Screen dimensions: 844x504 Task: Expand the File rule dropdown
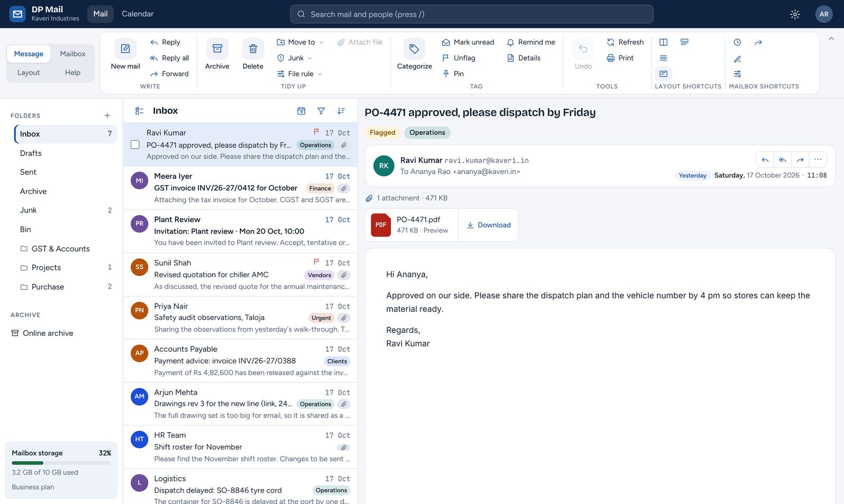coord(300,74)
